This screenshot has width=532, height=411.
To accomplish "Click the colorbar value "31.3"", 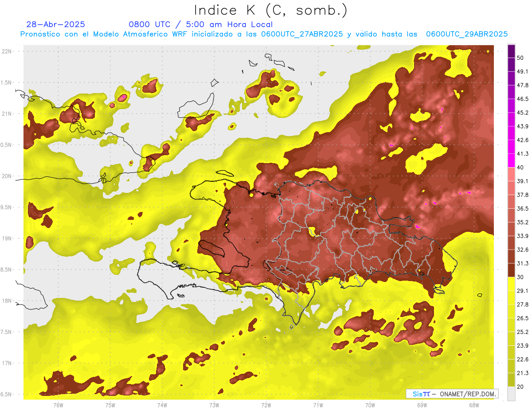I will click(x=522, y=263).
